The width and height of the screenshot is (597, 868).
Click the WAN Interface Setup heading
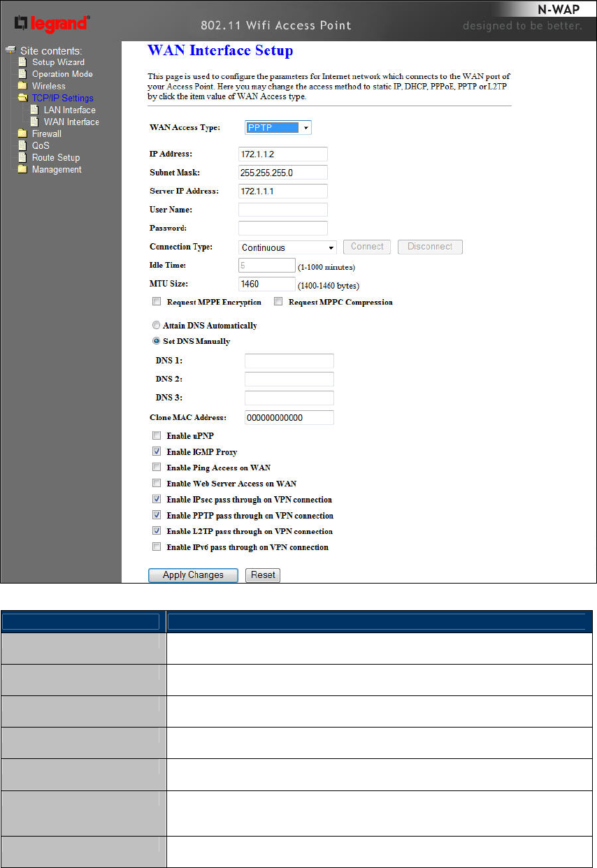click(x=220, y=51)
